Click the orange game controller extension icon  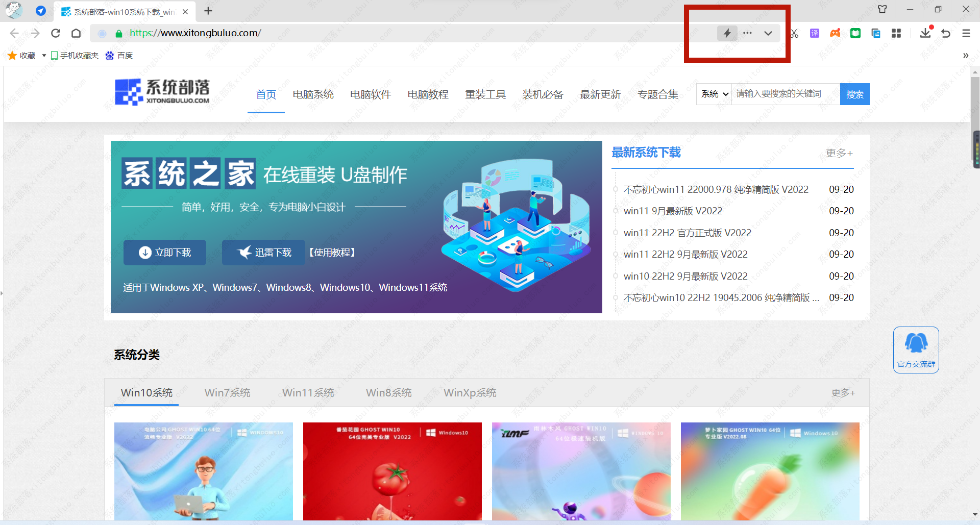[835, 33]
